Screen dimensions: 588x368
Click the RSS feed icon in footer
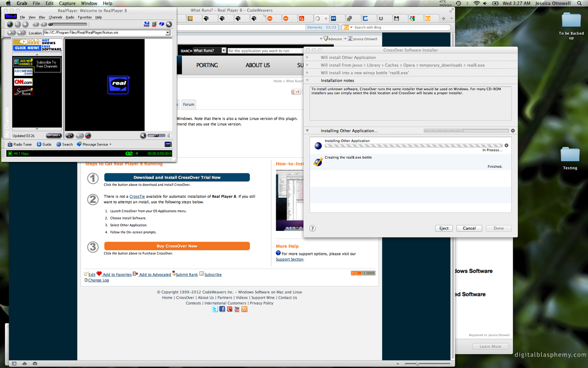coord(244,309)
